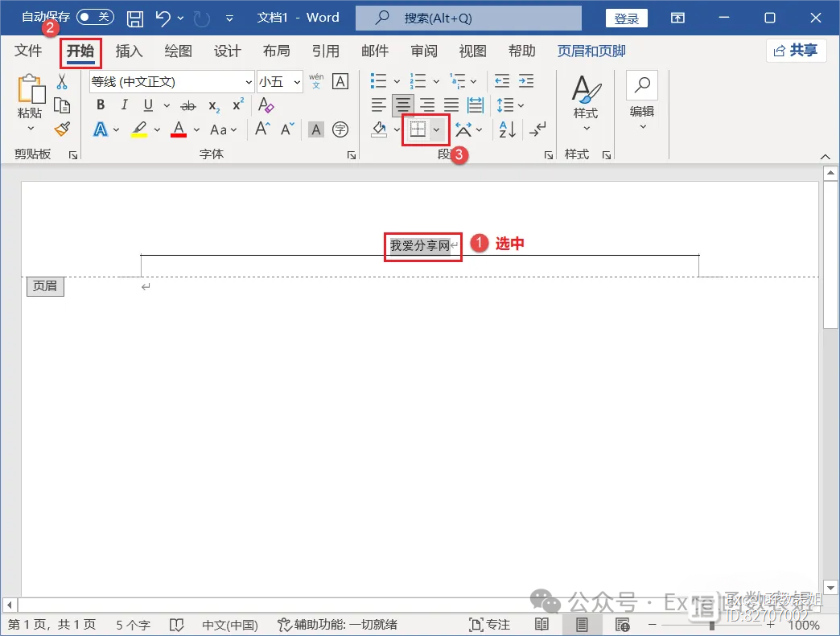Switch to the 插入 ribbon tab

tap(129, 51)
